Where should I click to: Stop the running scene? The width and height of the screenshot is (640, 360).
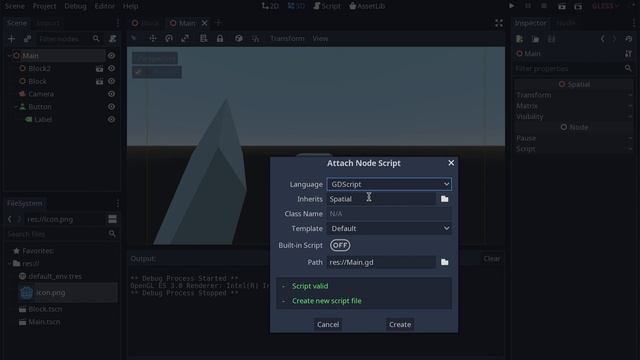[x=544, y=6]
